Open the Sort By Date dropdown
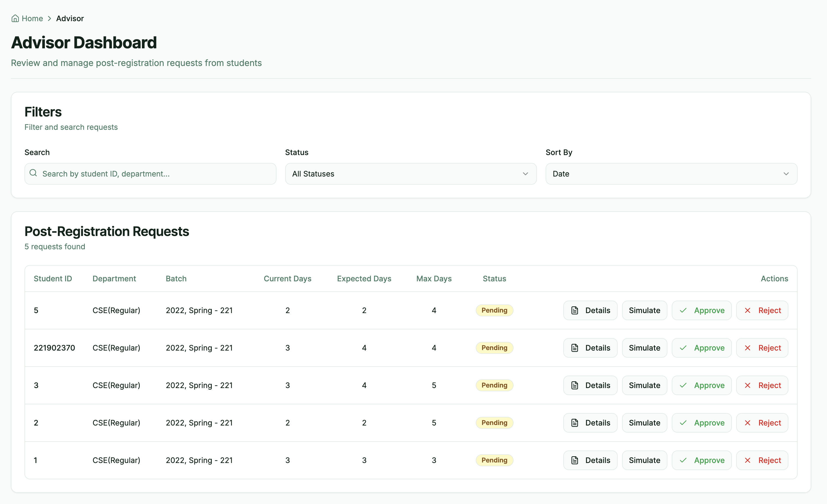827x504 pixels. (671, 174)
